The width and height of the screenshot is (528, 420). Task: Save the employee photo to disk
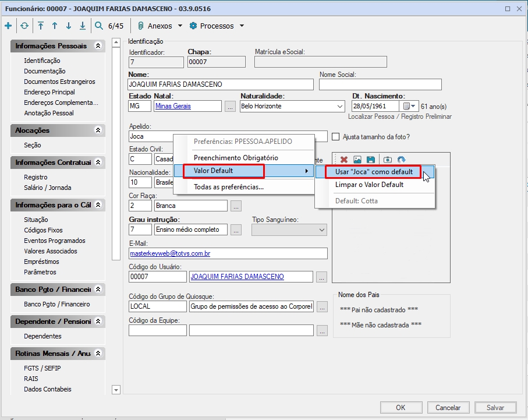click(371, 160)
